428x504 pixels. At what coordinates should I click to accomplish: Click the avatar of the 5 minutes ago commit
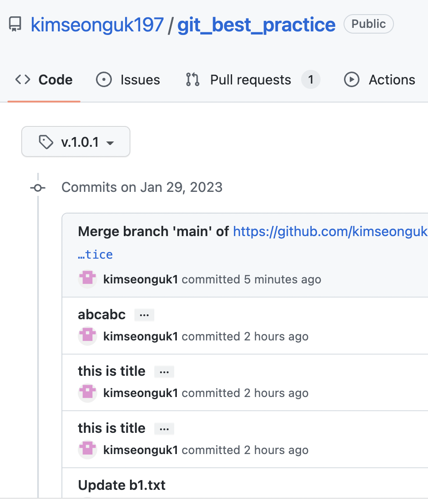pos(88,279)
